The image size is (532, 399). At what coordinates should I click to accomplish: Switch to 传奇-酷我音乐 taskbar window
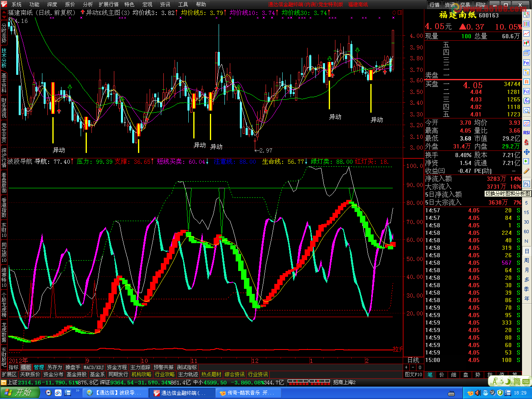(249, 393)
